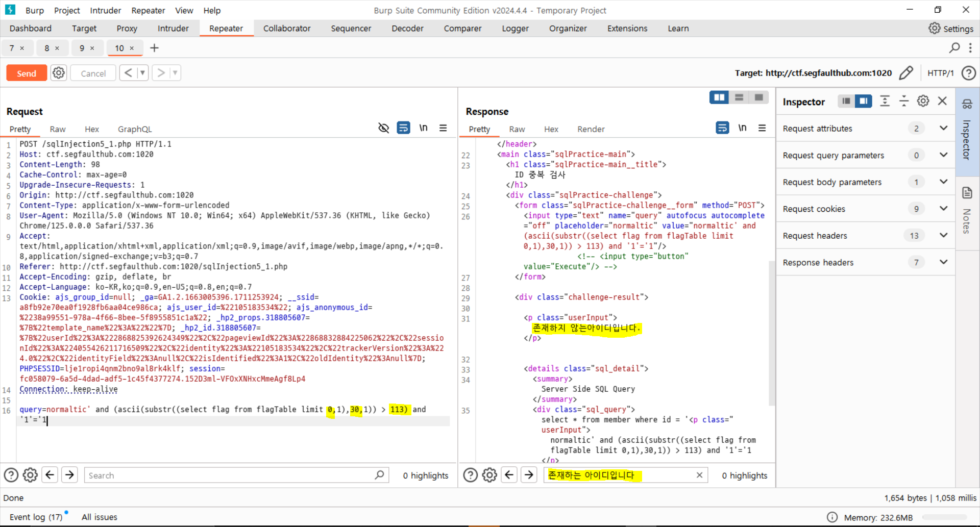Jump to previous Request search match
This screenshot has height=527, width=980.
50,475
